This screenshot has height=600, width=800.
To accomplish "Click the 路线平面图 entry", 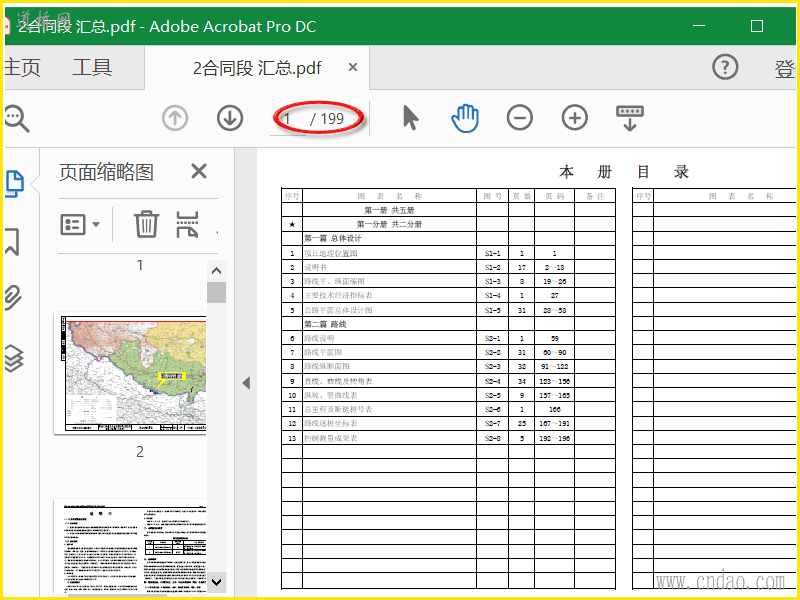I will click(323, 353).
